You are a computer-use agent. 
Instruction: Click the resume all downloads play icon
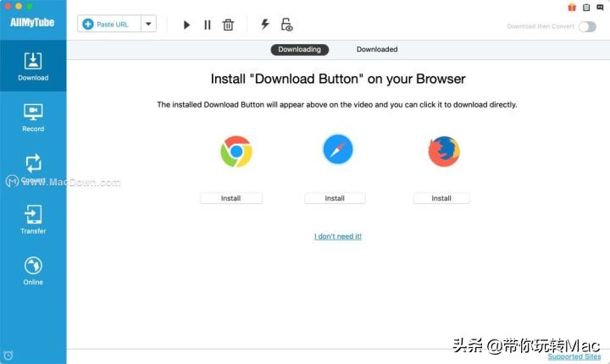click(186, 25)
